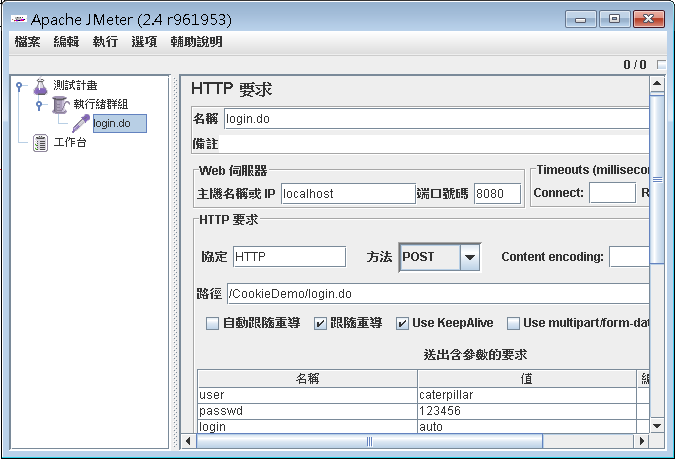Viewport: 675px width, 460px height.
Task: Click the JMeter title bar icon
Action: pos(19,19)
